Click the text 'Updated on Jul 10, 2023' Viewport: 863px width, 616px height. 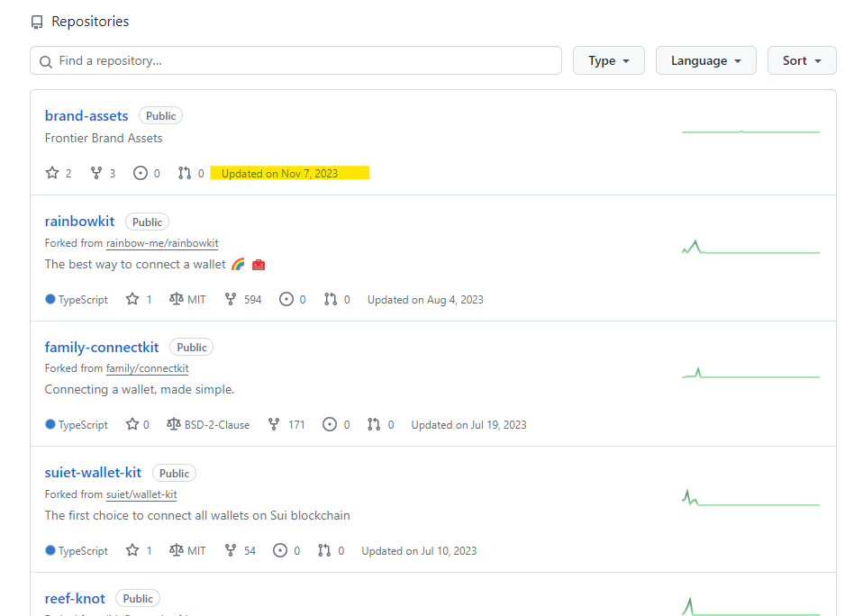(419, 551)
